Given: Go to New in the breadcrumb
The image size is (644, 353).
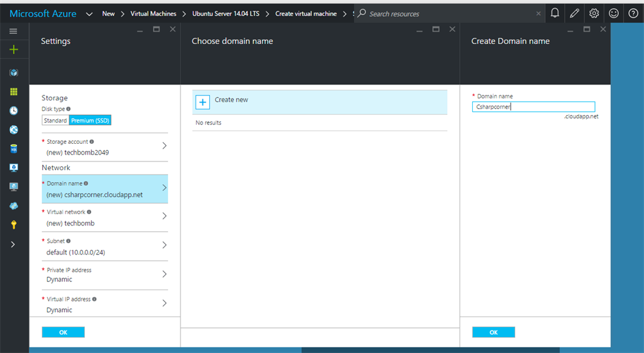Looking at the screenshot, I should click(x=108, y=14).
